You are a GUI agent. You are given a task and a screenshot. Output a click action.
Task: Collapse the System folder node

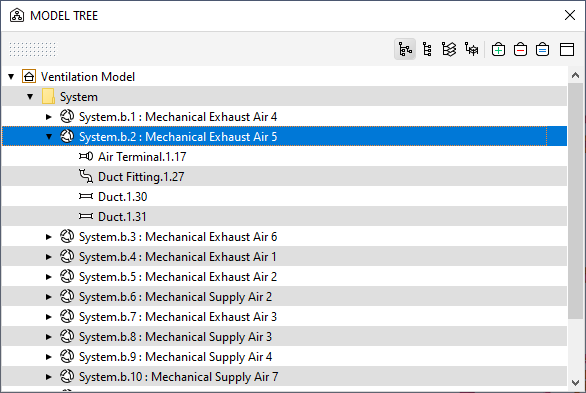coord(30,97)
